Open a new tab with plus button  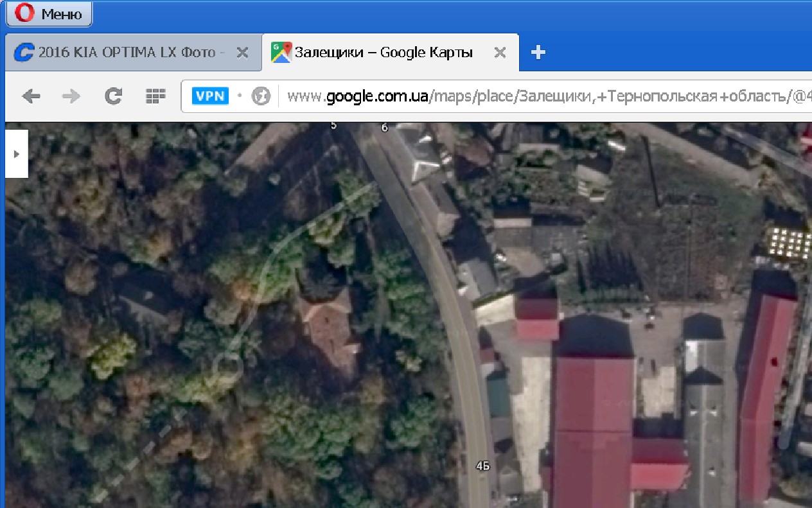[x=538, y=53]
